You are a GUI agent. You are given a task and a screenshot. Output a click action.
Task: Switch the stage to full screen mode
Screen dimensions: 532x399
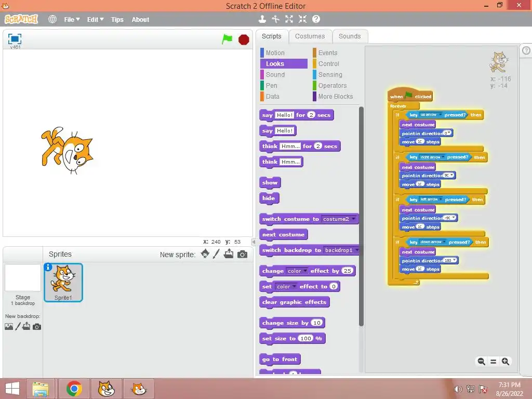15,38
